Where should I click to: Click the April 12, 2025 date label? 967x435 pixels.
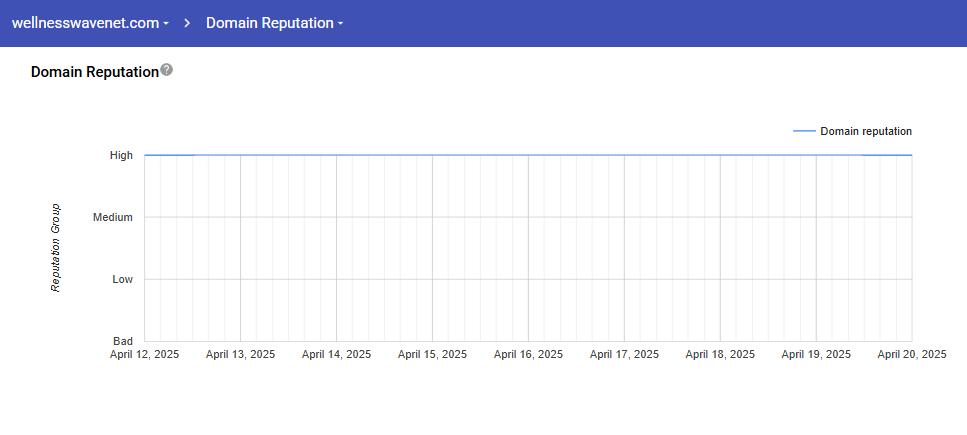(144, 354)
